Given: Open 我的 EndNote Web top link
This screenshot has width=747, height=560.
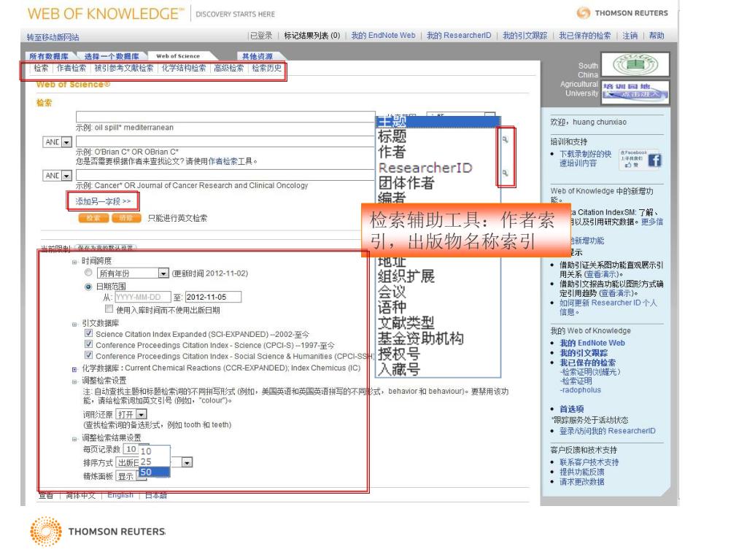Looking at the screenshot, I should click(383, 35).
